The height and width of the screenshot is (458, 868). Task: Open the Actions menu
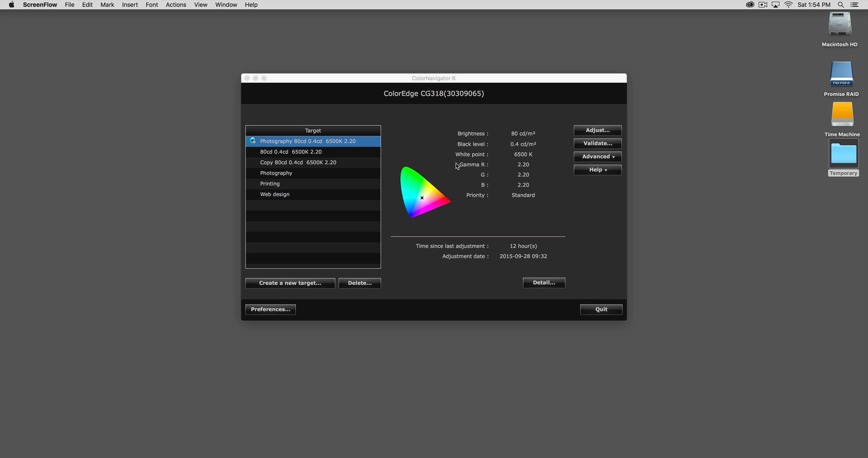coord(176,5)
